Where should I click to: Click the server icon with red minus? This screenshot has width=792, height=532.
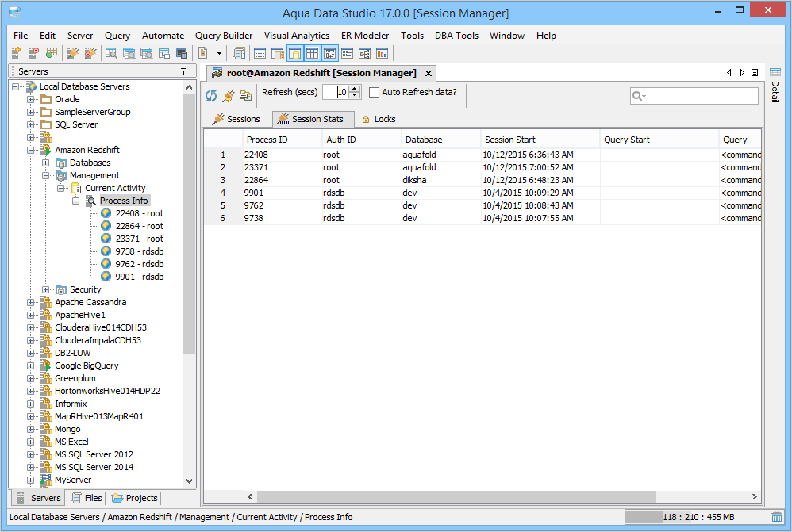[x=33, y=53]
